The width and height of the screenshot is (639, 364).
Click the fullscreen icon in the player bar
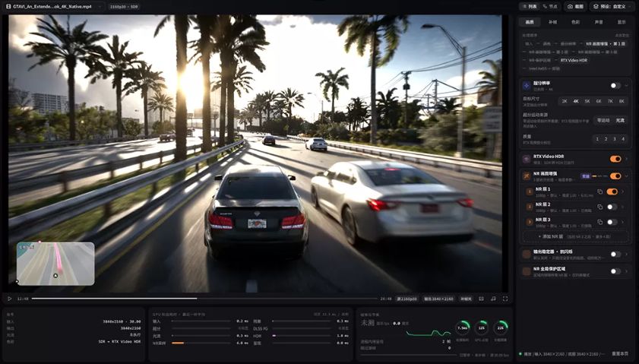click(505, 299)
